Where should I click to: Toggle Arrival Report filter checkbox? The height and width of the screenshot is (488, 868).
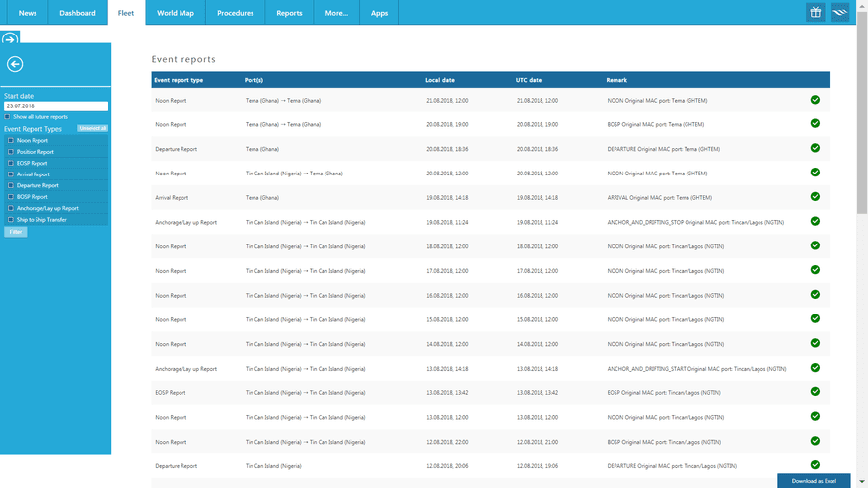pyautogui.click(x=11, y=174)
